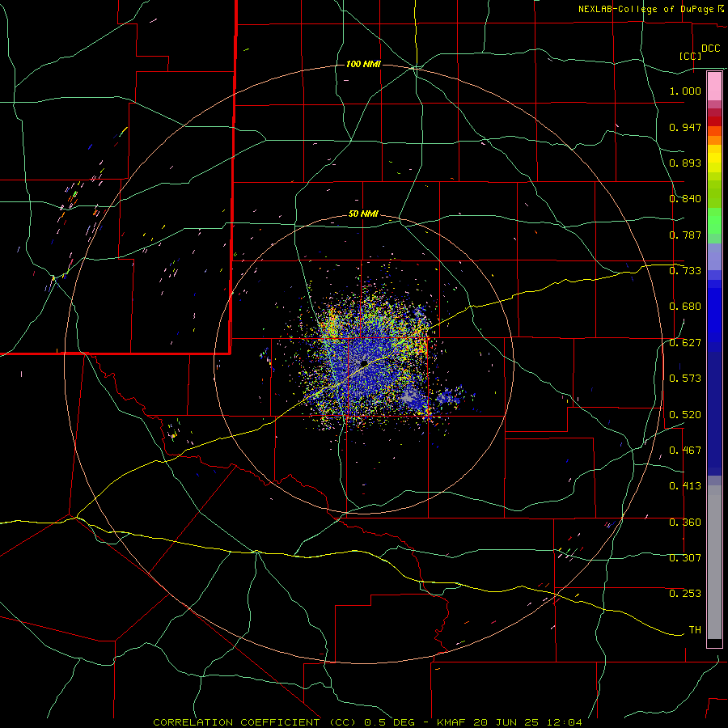
Task: Click the 0.840 scale value
Action: pyautogui.click(x=685, y=199)
